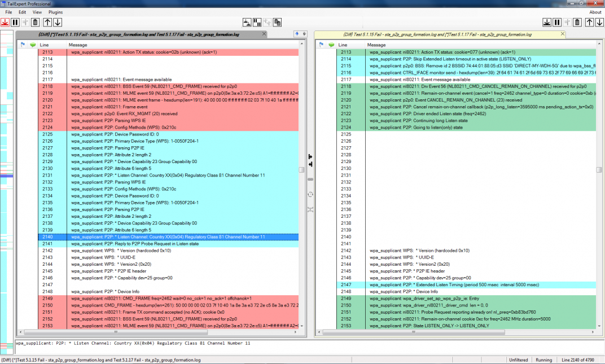Click the trash icon in the right toolbar
This screenshot has width=605, height=364.
[576, 23]
